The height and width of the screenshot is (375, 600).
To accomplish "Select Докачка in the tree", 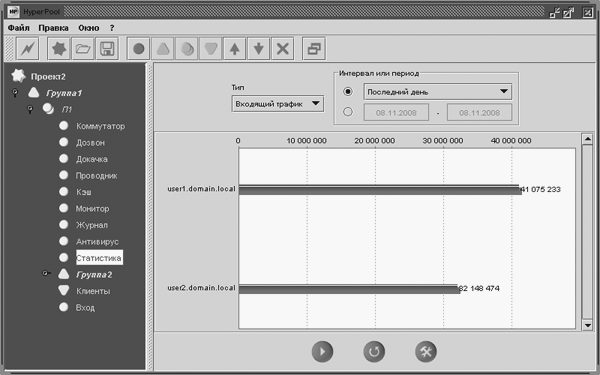I will coord(92,159).
